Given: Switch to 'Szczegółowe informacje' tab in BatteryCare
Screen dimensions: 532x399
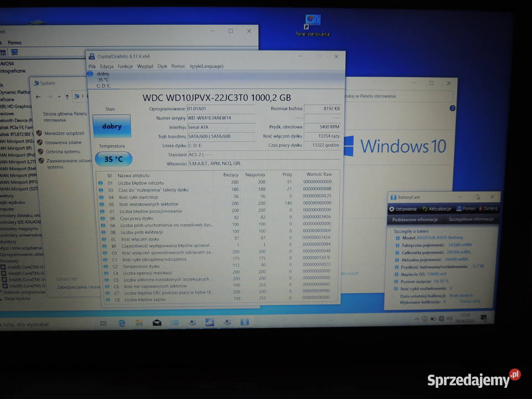Looking at the screenshot, I should click(x=471, y=219).
